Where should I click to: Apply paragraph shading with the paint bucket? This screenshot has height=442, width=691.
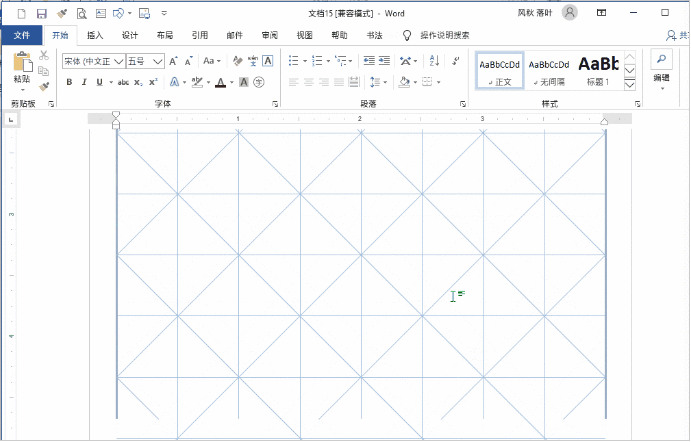[404, 82]
